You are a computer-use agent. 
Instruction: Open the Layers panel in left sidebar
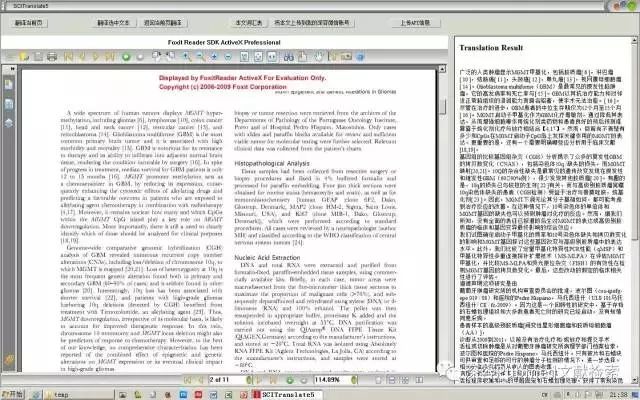pos(9,111)
